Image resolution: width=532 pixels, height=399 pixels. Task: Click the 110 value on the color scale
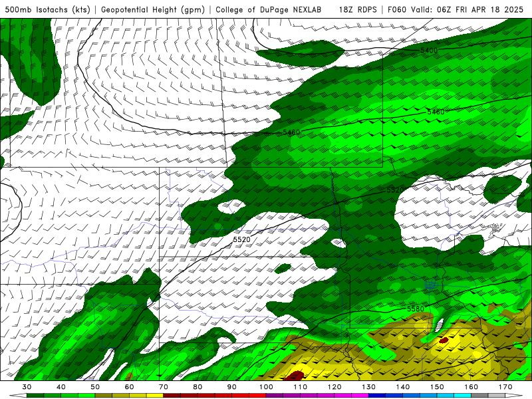pyautogui.click(x=301, y=387)
